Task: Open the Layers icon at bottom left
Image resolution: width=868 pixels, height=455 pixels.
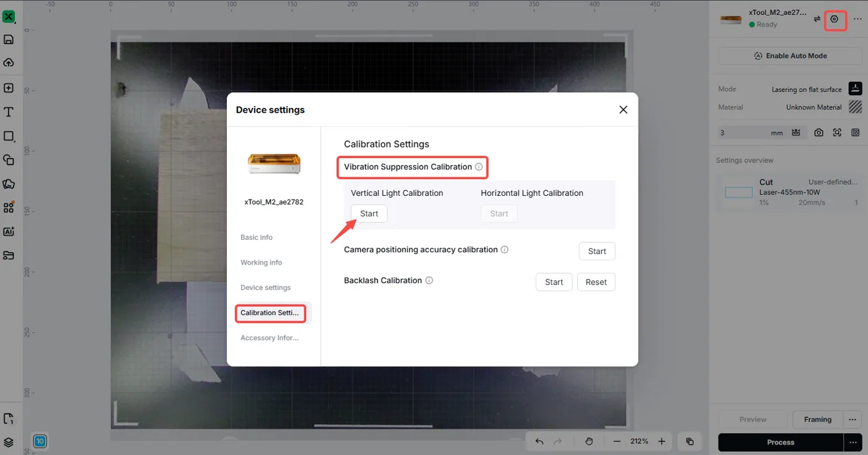Action: click(x=9, y=442)
